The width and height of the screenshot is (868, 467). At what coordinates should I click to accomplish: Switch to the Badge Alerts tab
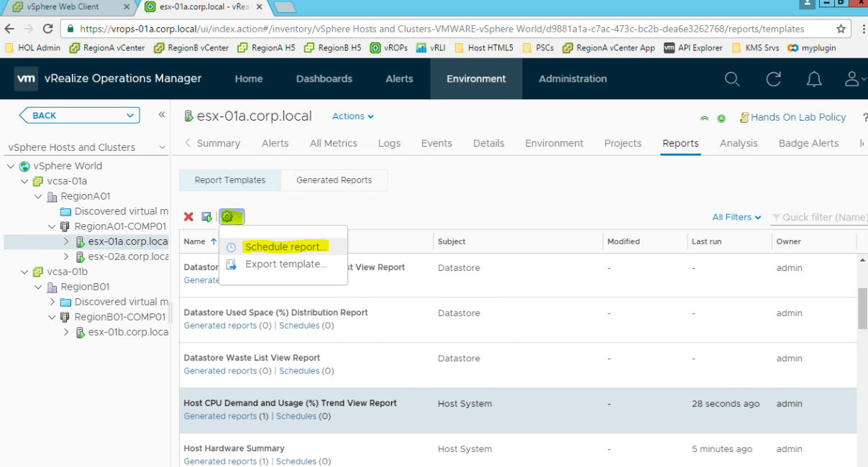tap(808, 143)
